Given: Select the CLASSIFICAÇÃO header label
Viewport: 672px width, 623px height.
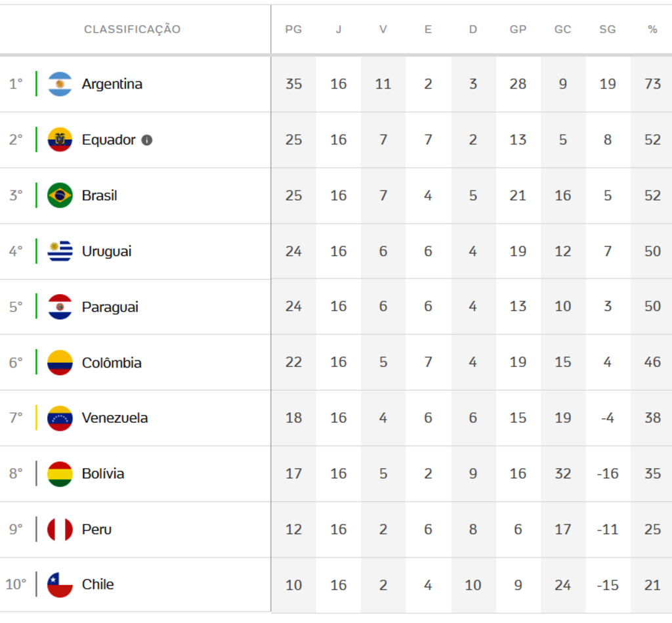Looking at the screenshot, I should click(x=133, y=29).
